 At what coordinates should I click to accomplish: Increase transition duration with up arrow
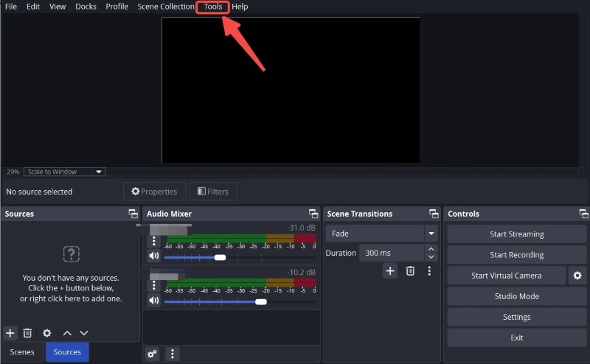[431, 249]
